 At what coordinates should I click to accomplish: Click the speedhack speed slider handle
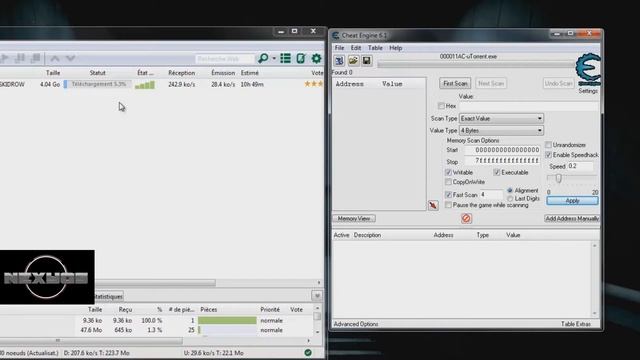pyautogui.click(x=558, y=178)
